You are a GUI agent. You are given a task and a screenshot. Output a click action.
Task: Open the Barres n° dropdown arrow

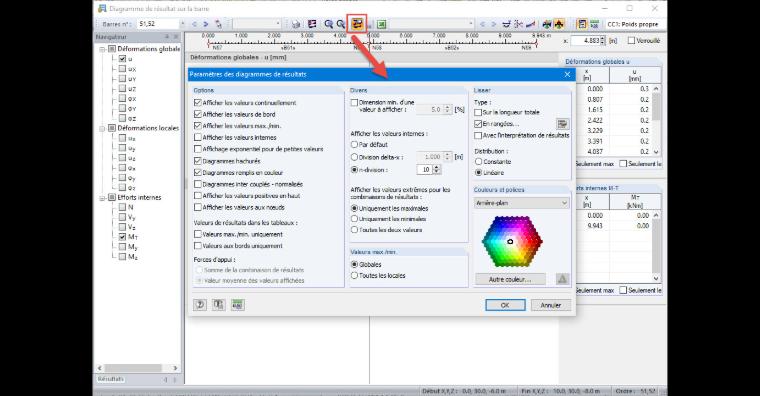pyautogui.click(x=182, y=24)
